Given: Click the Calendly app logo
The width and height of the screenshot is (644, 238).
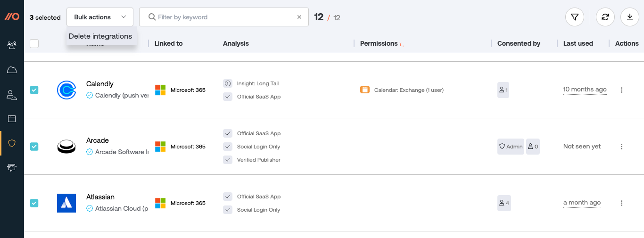Looking at the screenshot, I should tap(66, 90).
